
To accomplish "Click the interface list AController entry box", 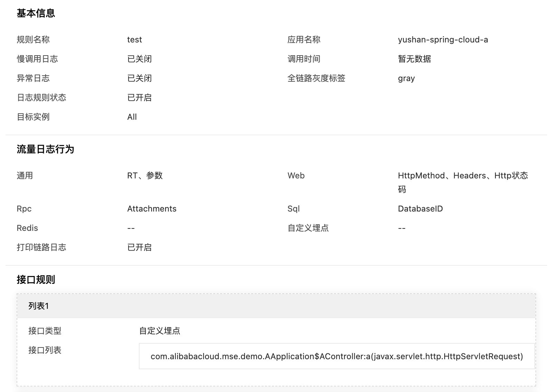I will (x=337, y=356).
